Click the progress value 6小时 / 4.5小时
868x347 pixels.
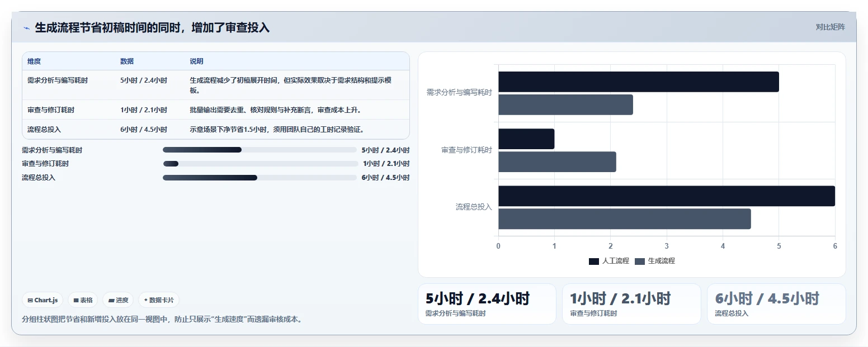tap(385, 178)
